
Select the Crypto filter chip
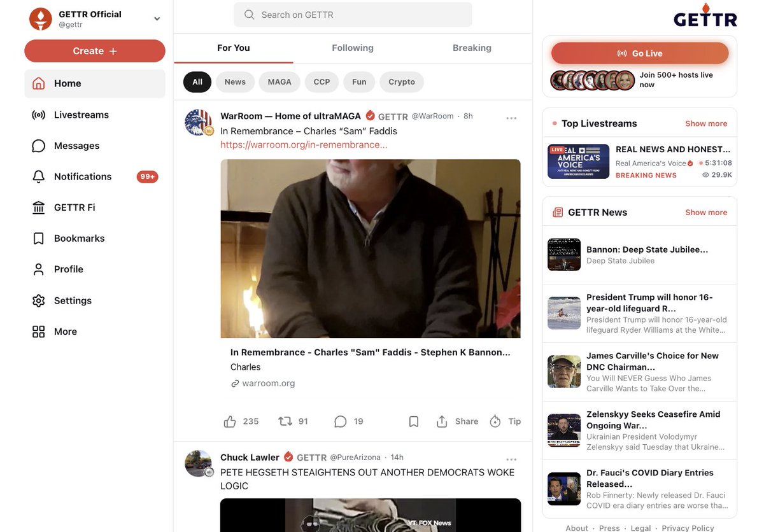[x=402, y=82]
